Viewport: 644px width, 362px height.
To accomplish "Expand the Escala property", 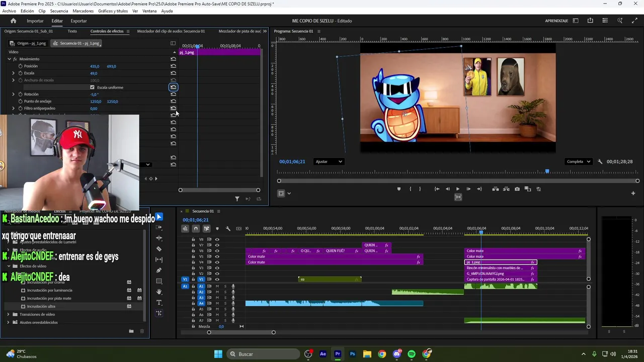I will tap(14, 73).
